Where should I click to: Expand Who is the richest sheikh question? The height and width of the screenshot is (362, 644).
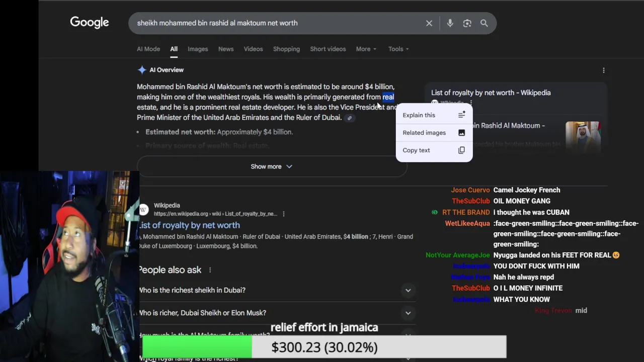click(x=276, y=290)
